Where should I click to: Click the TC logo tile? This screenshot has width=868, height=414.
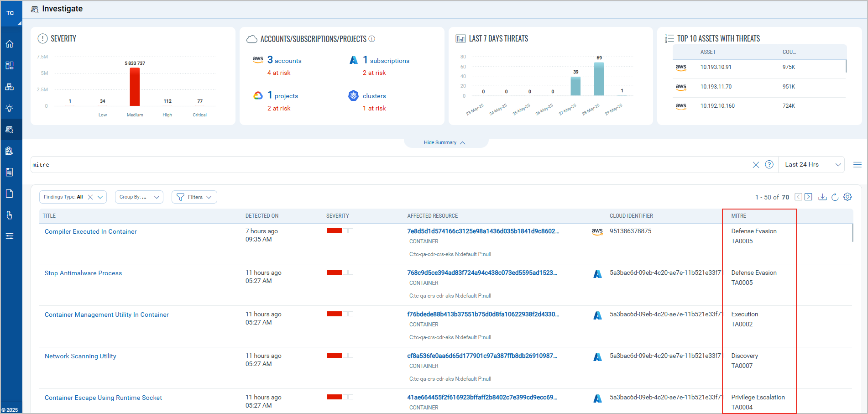(11, 13)
